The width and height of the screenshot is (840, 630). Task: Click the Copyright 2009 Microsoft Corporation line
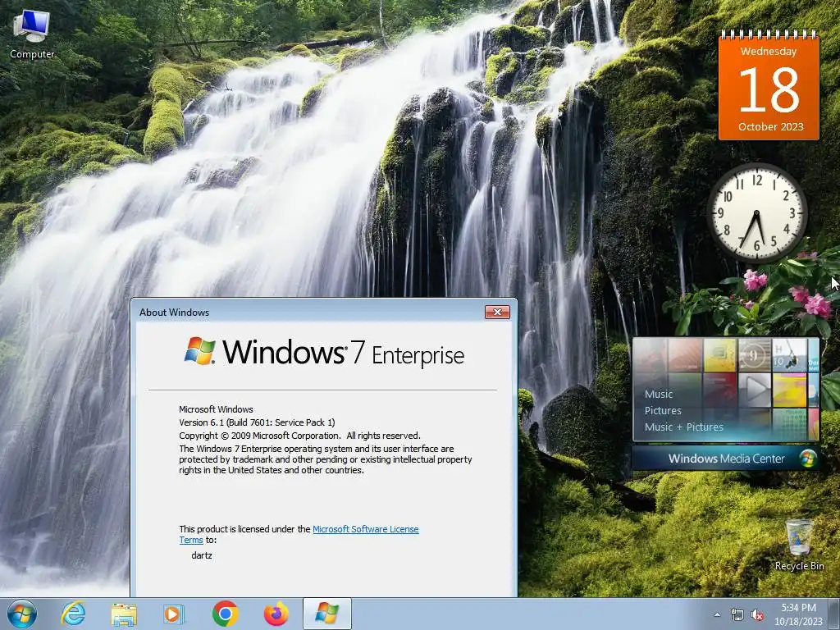point(299,436)
